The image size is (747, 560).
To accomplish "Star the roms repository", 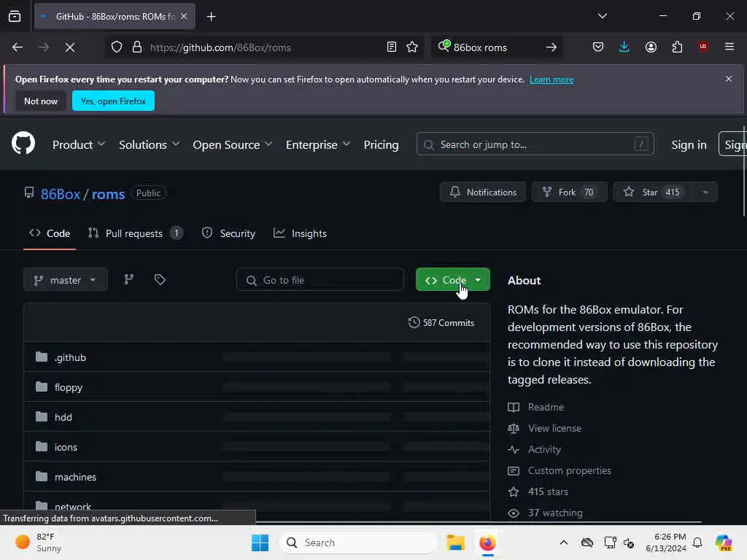I will [x=654, y=192].
